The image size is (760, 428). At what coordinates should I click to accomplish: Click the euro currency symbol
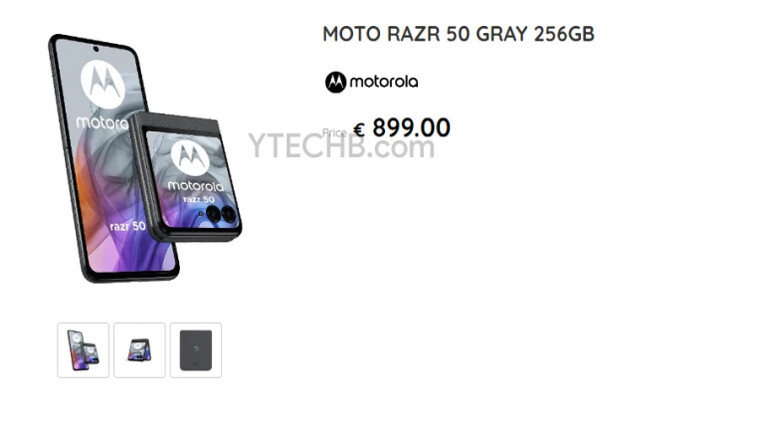point(359,129)
